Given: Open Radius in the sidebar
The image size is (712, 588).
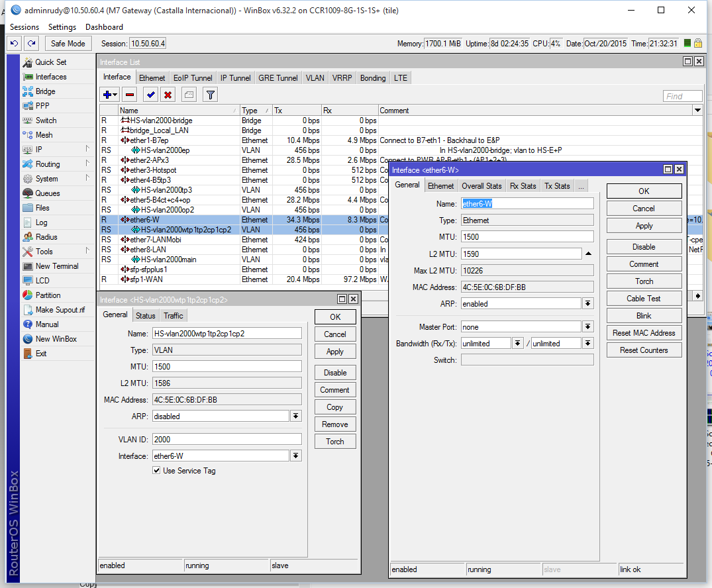Looking at the screenshot, I should click(x=46, y=237).
